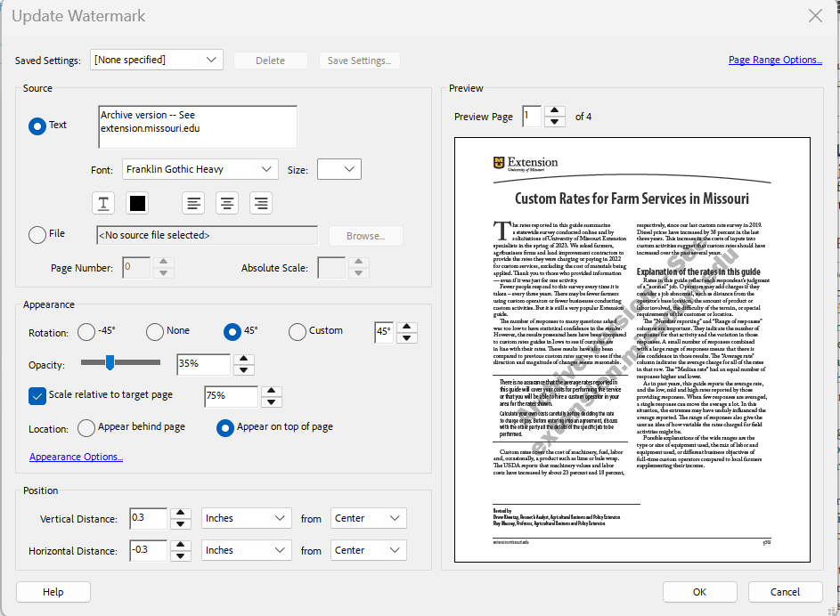Select Appear behind page option
This screenshot has height=616, width=840.
(x=86, y=428)
